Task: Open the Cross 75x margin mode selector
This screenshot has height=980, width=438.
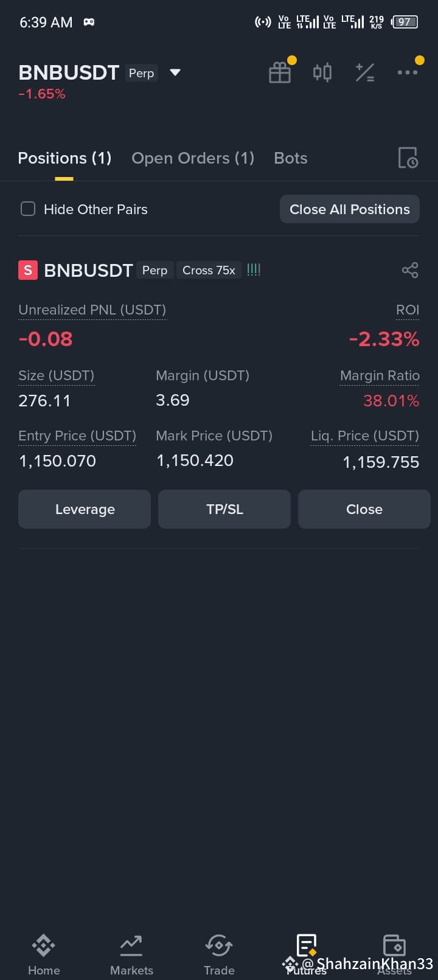Action: click(209, 270)
